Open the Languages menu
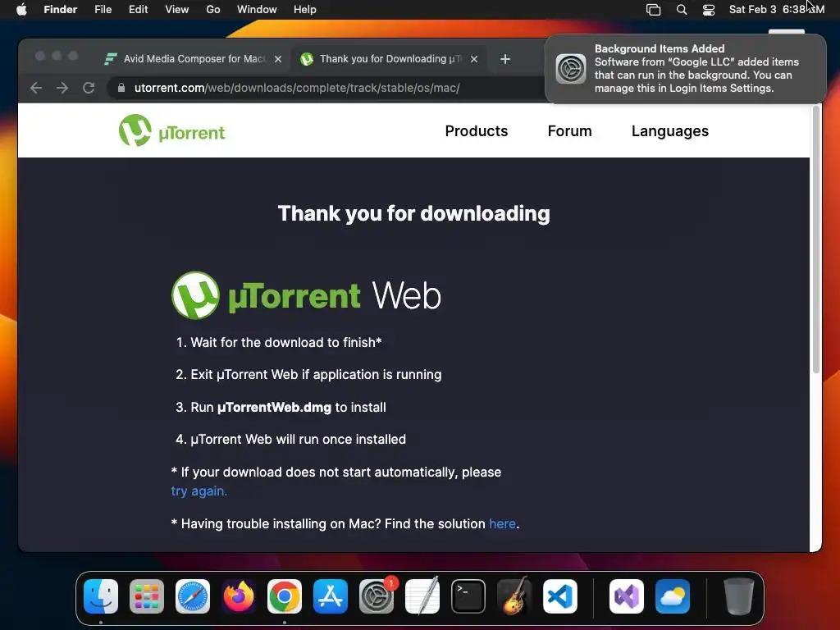This screenshot has width=840, height=630. [x=669, y=131]
